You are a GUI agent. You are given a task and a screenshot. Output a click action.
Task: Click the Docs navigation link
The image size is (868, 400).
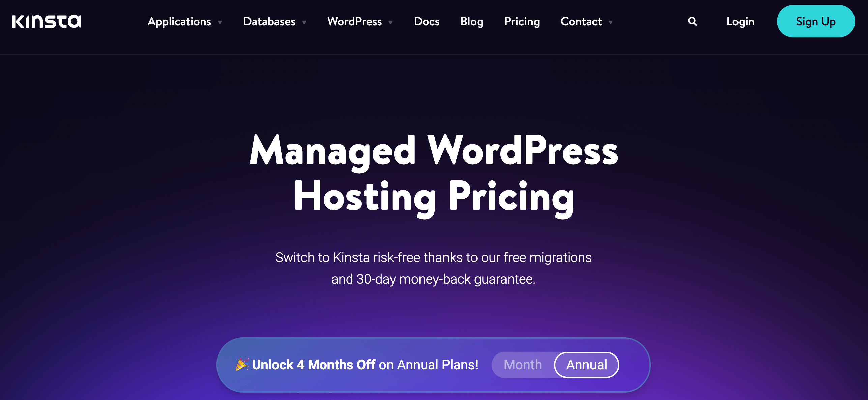pos(427,22)
